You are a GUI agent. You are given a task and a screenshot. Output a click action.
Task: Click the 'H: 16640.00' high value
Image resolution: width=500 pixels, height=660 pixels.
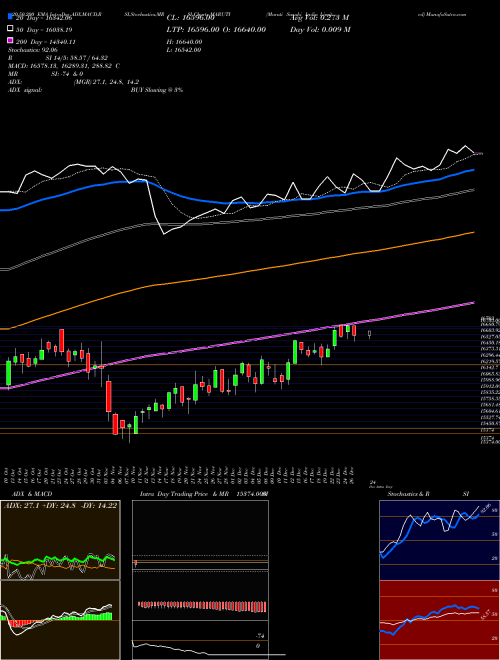pyautogui.click(x=184, y=42)
